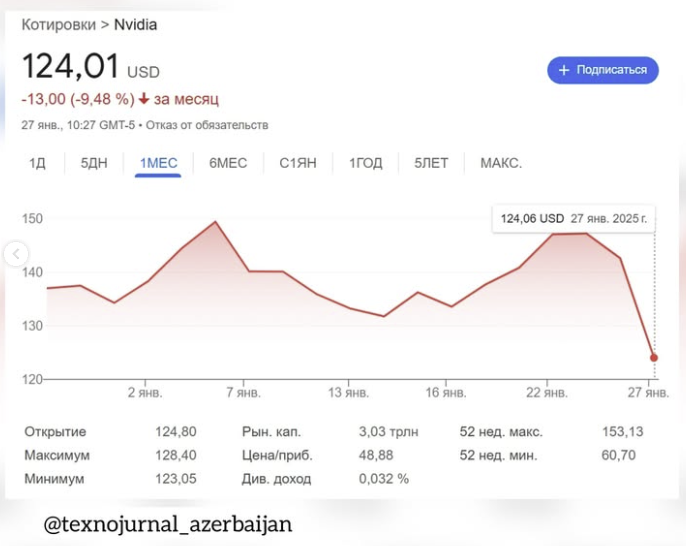Click the 130 y-axis label

pyautogui.click(x=32, y=326)
